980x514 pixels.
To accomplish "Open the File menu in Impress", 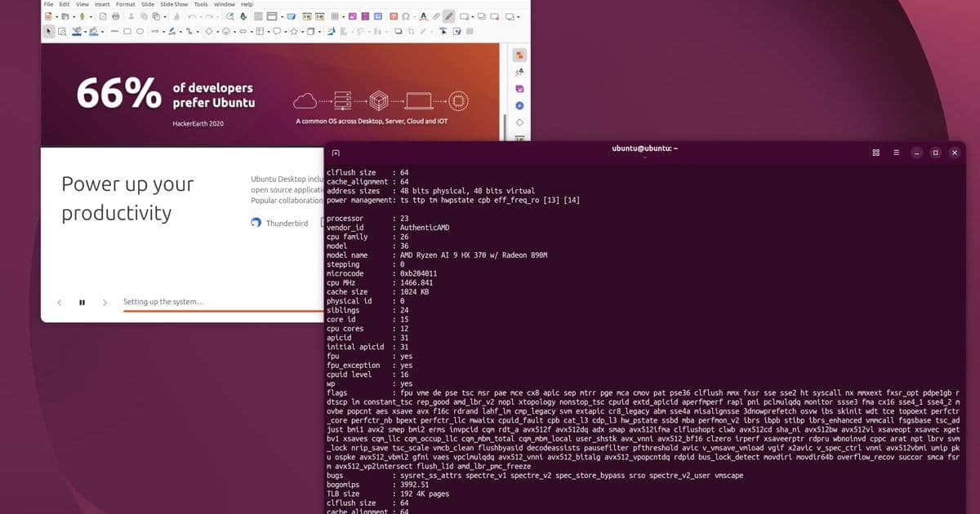I will [x=48, y=4].
